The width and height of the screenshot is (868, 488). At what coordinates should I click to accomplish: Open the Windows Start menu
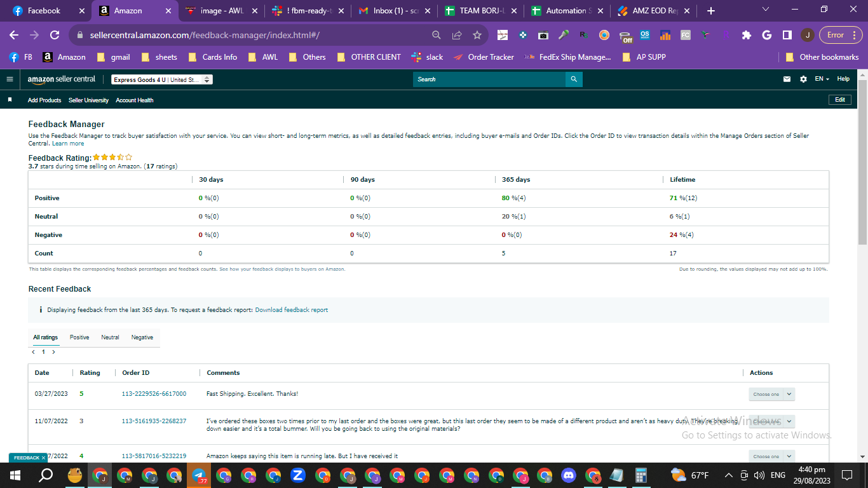click(15, 475)
